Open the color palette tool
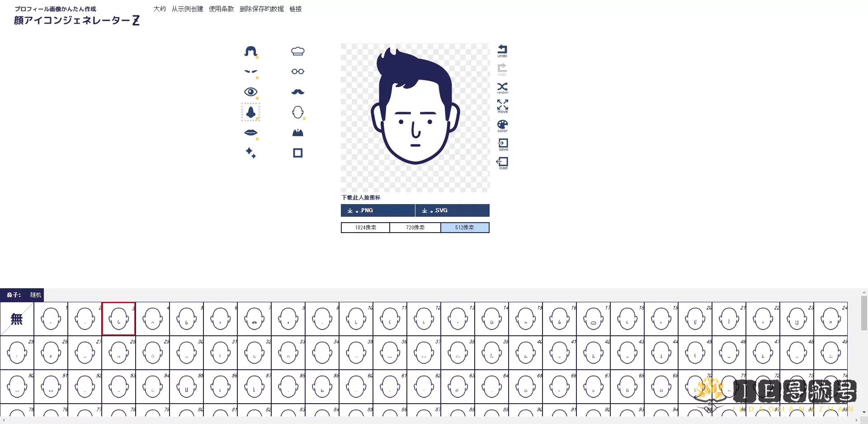868x424 pixels. pos(502,125)
